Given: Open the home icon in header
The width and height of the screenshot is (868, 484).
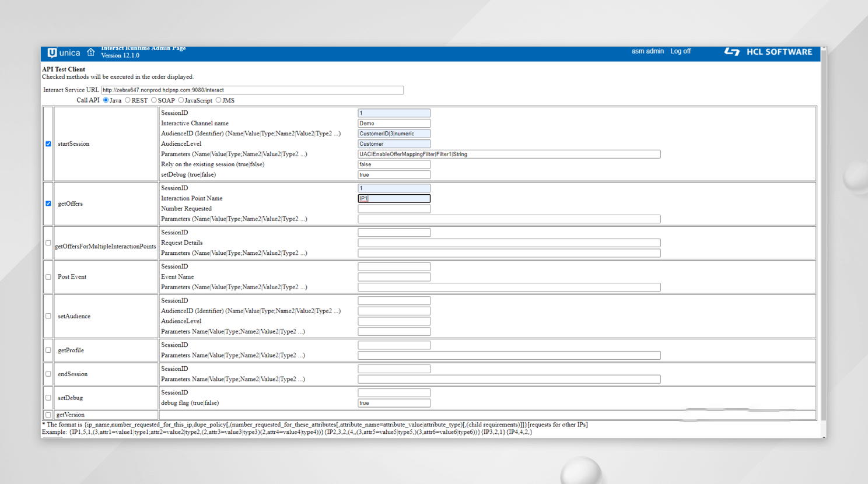Looking at the screenshot, I should point(91,52).
